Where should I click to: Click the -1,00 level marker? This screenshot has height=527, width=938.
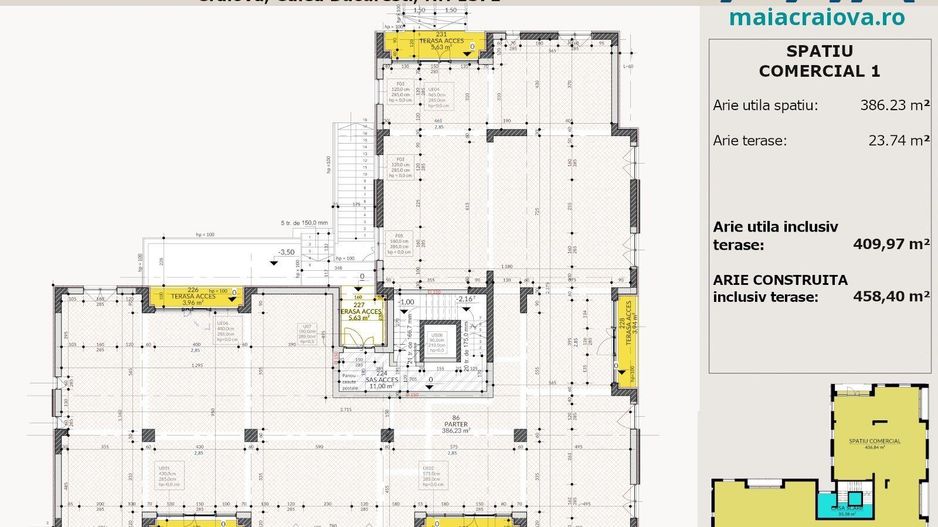406,301
